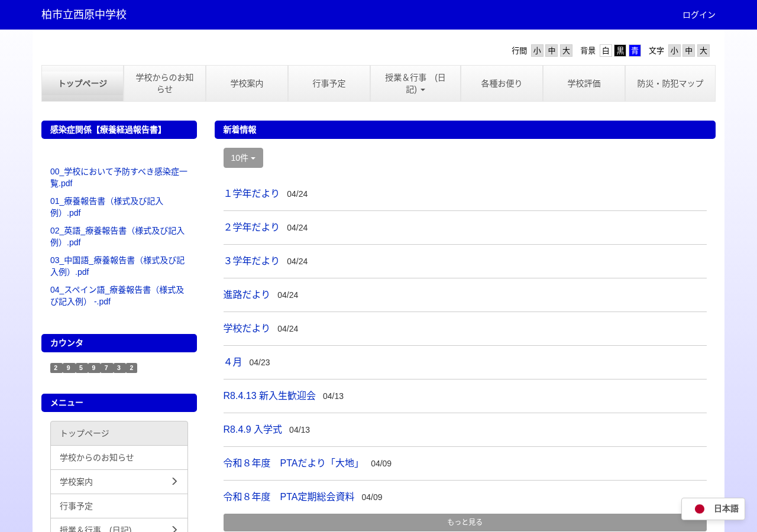This screenshot has width=757, height=532.
Task: Open 各種お便り nav tab
Action: (x=502, y=83)
